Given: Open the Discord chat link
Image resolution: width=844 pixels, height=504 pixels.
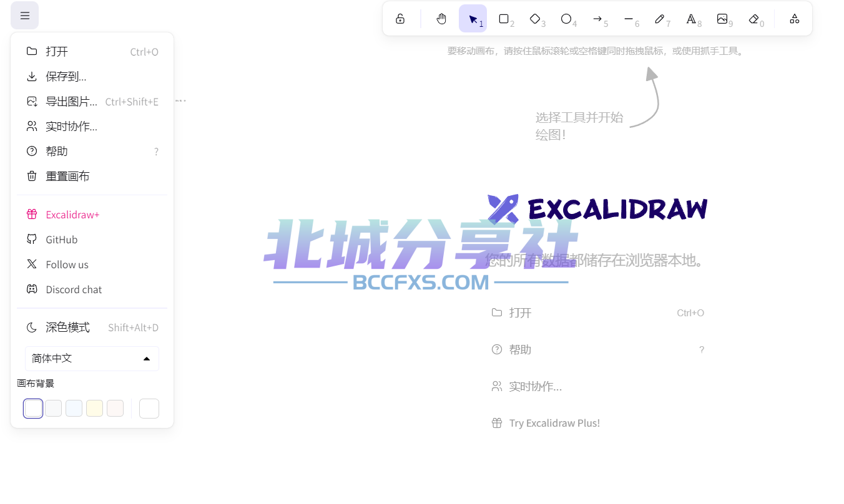Looking at the screenshot, I should tap(92, 289).
